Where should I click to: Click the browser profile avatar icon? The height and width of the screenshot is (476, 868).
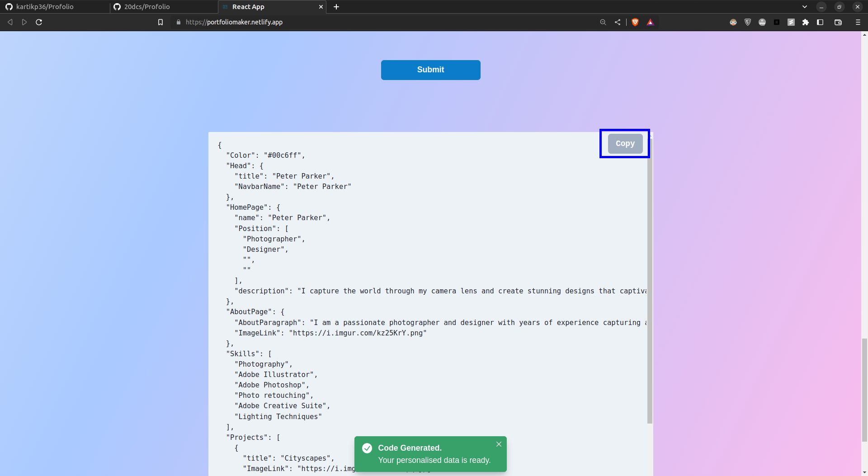733,22
